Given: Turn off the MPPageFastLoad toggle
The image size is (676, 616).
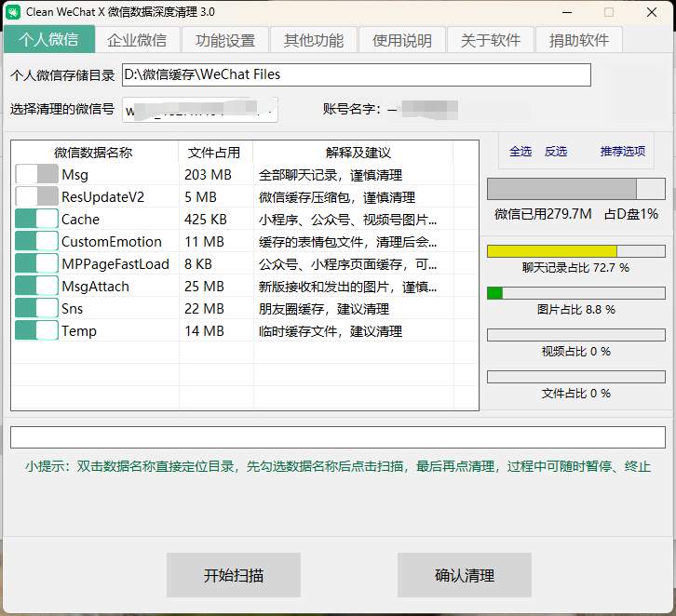Looking at the screenshot, I should (36, 264).
